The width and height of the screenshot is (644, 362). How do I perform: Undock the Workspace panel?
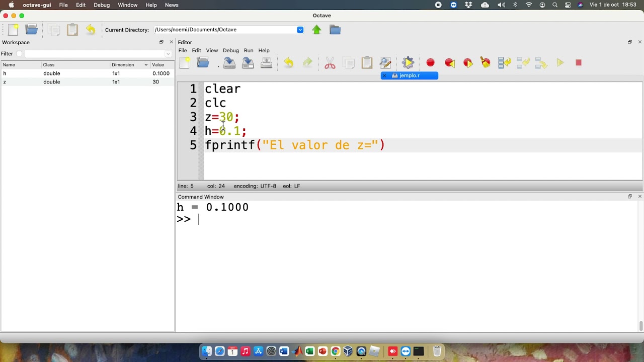162,42
